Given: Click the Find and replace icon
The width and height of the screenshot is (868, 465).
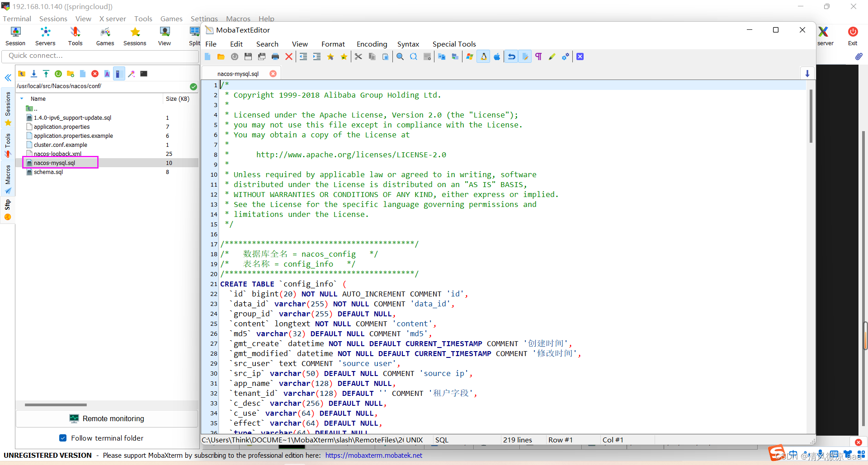Looking at the screenshot, I should click(x=414, y=56).
